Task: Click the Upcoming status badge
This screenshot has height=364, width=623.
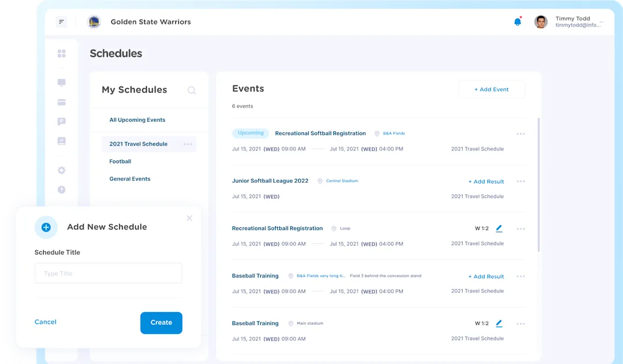Action: [x=250, y=133]
